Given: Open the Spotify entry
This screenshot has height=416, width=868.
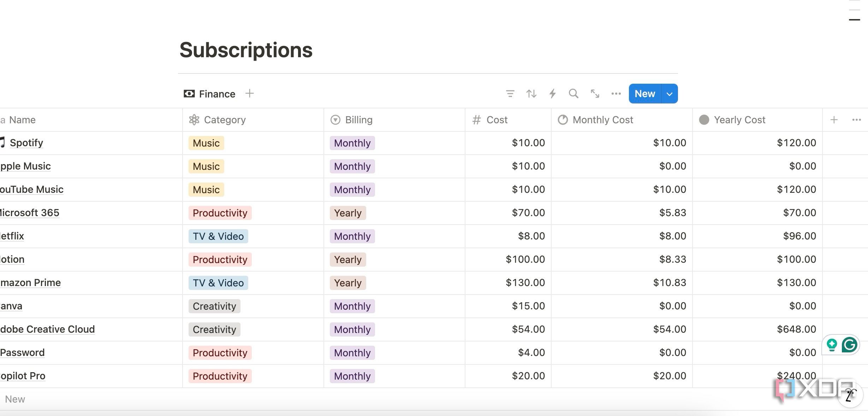Looking at the screenshot, I should point(26,143).
